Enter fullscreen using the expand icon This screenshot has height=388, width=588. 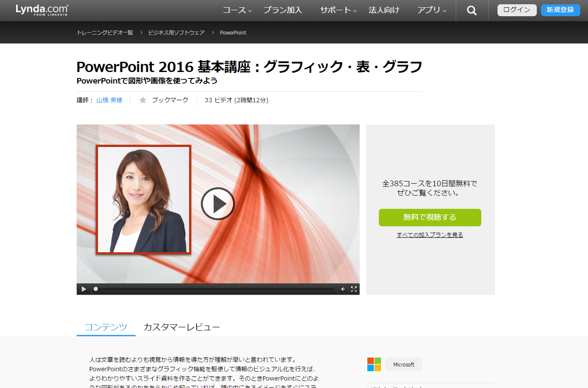tap(354, 289)
